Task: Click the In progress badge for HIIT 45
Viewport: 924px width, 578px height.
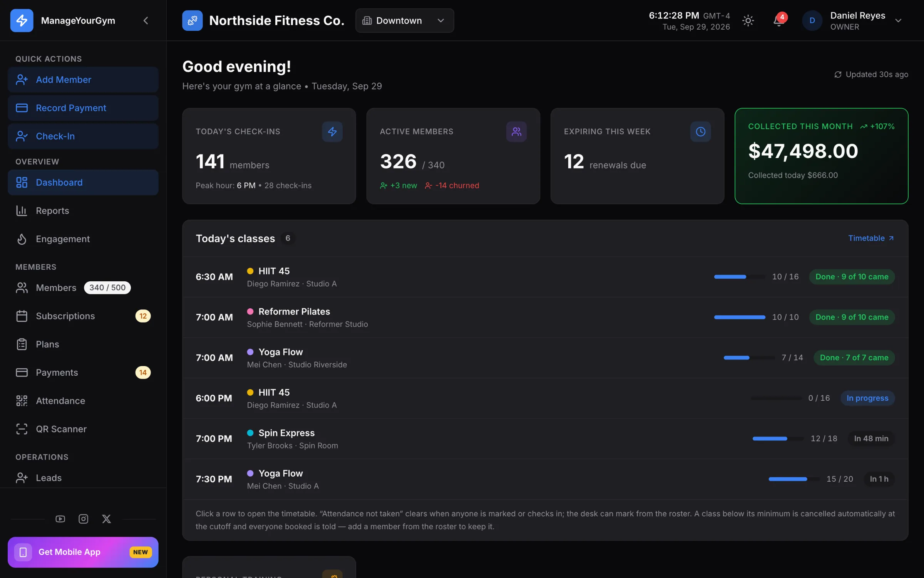Action: pyautogui.click(x=867, y=398)
